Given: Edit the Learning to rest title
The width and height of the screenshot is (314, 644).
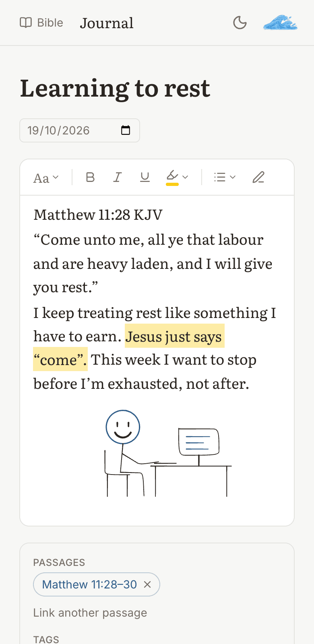Looking at the screenshot, I should coord(115,88).
